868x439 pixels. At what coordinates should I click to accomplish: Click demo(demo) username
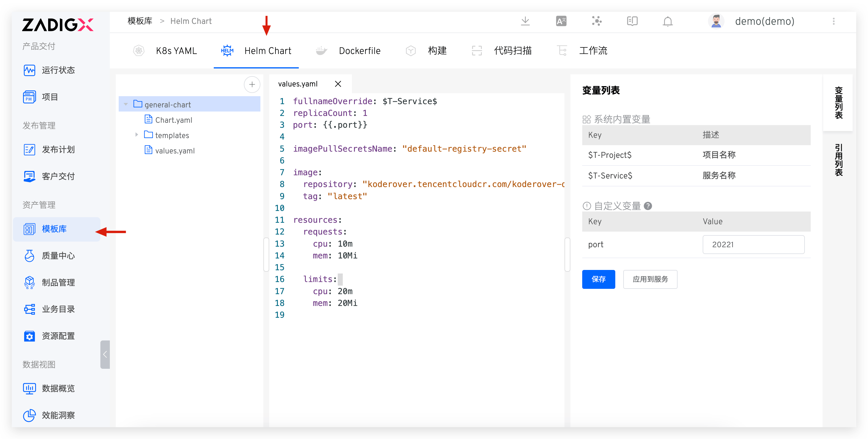pos(765,21)
